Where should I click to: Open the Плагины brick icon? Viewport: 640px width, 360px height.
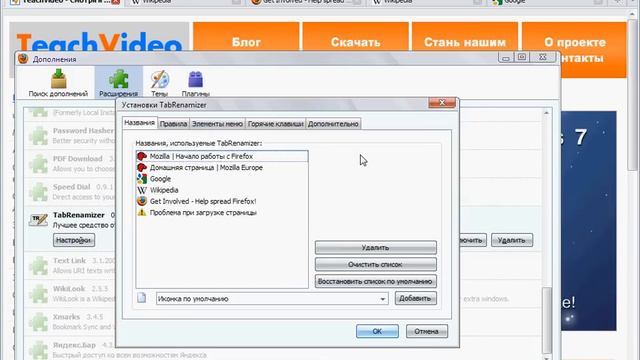tap(196, 79)
